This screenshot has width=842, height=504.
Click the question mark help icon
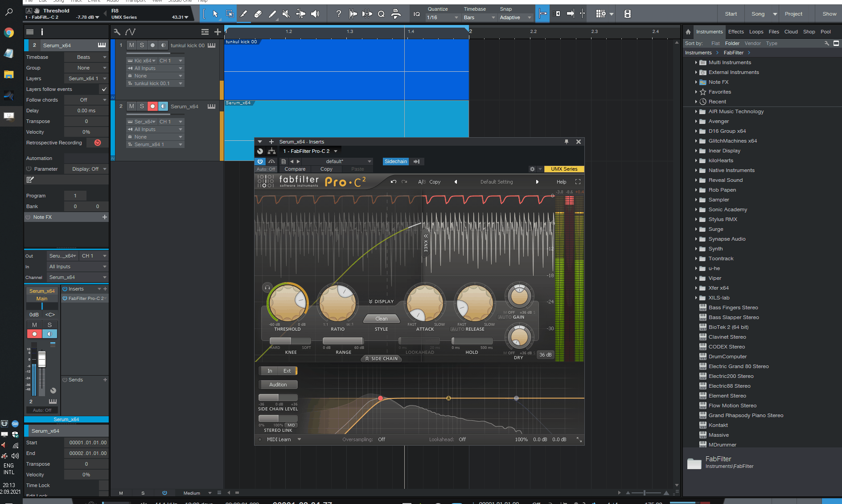(x=338, y=14)
